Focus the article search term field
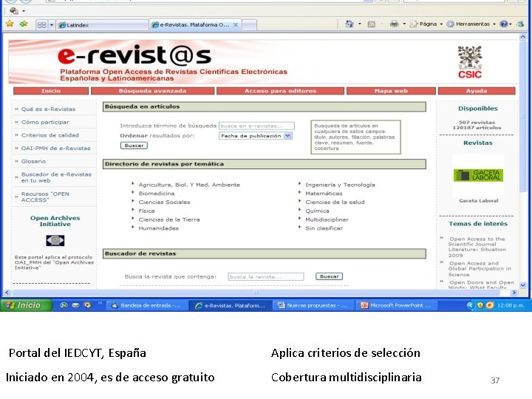This screenshot has height=399, width=532. pyautogui.click(x=256, y=126)
